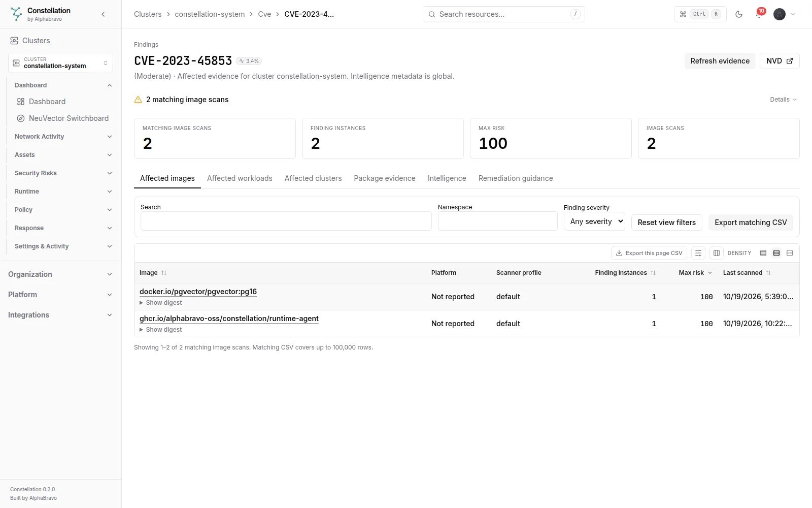
Task: Toggle dark mode moon icon
Action: 739,14
